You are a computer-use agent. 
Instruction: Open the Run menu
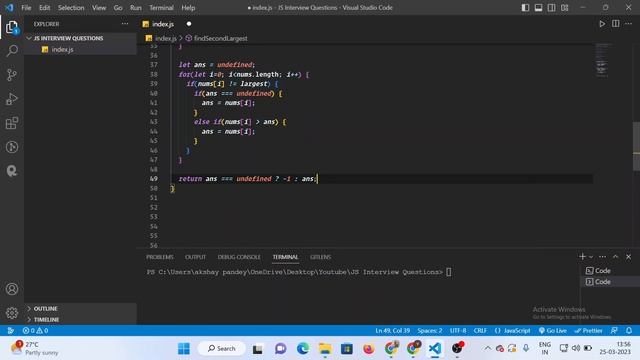click(136, 8)
